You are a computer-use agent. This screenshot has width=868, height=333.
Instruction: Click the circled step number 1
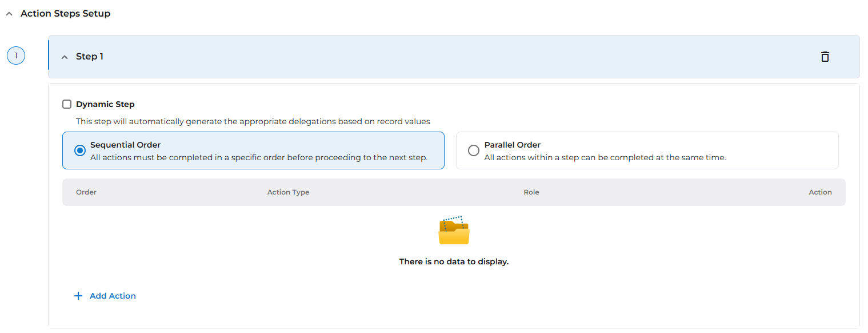click(16, 56)
